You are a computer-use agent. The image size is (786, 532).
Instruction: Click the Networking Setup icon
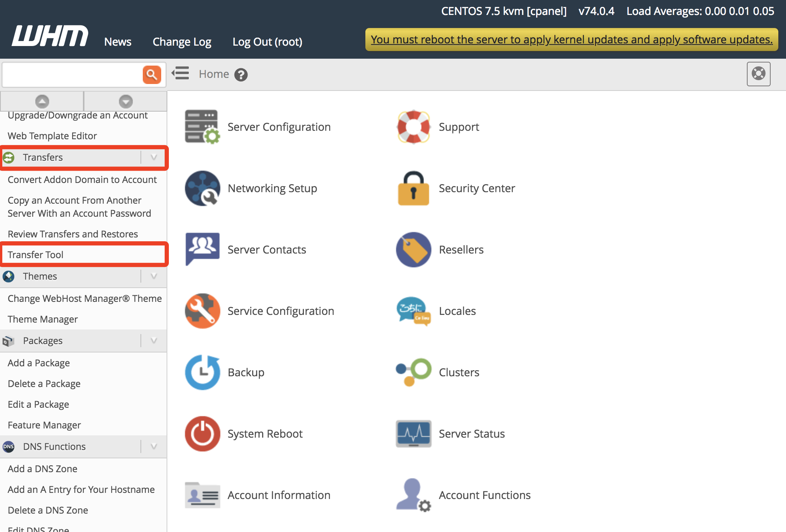[x=201, y=188]
